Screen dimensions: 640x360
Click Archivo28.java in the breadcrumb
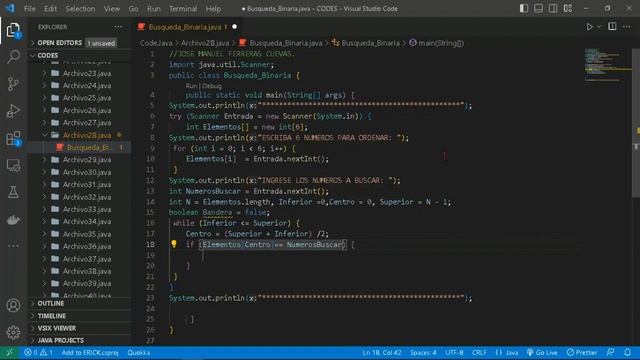pyautogui.click(x=205, y=43)
